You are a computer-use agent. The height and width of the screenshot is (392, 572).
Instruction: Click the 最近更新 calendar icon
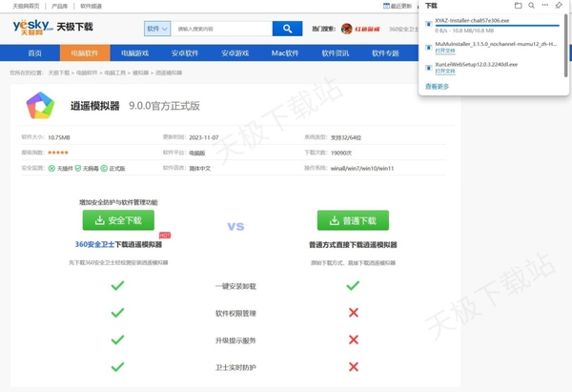click(386, 6)
